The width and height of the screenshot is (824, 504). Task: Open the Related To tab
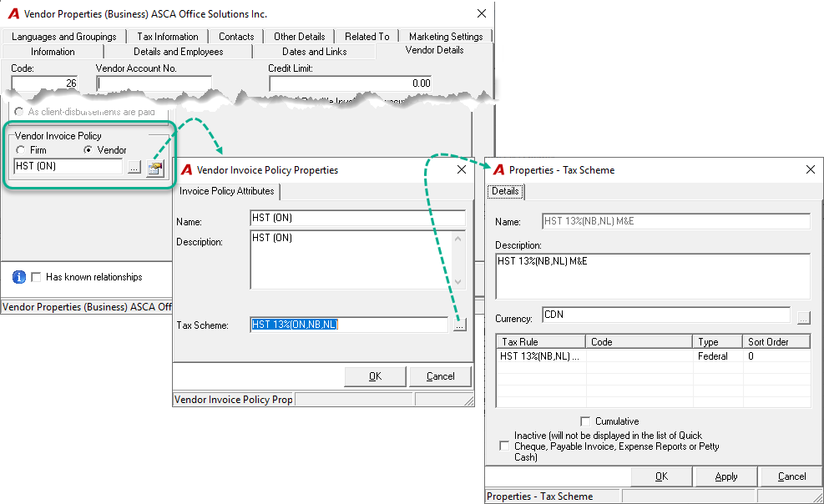367,36
